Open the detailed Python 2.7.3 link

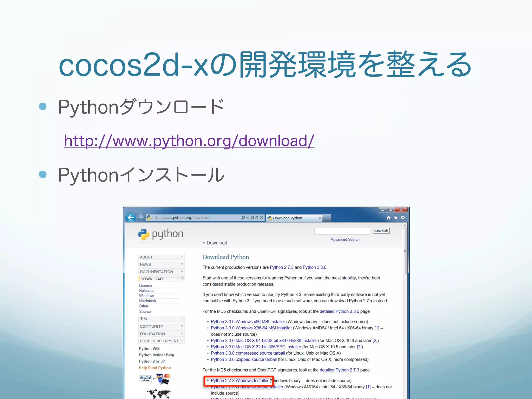tap(339, 370)
